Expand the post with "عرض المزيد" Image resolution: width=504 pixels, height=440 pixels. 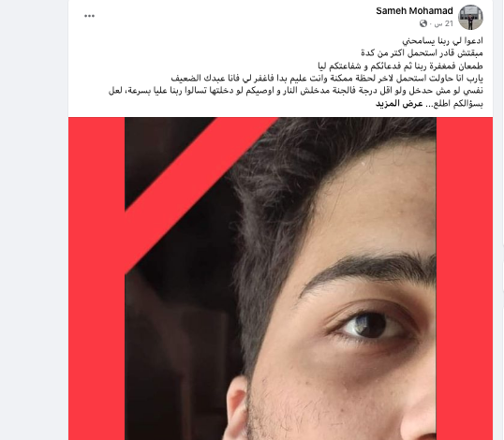pos(399,103)
